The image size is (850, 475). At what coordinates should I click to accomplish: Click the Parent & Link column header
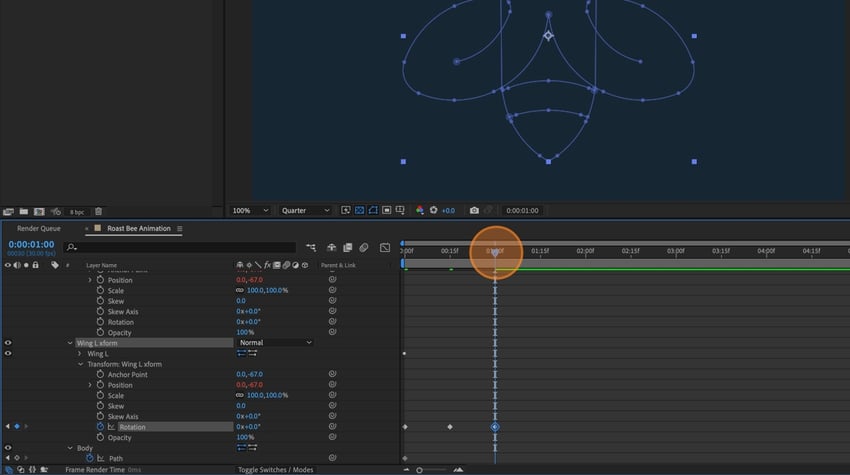point(338,265)
